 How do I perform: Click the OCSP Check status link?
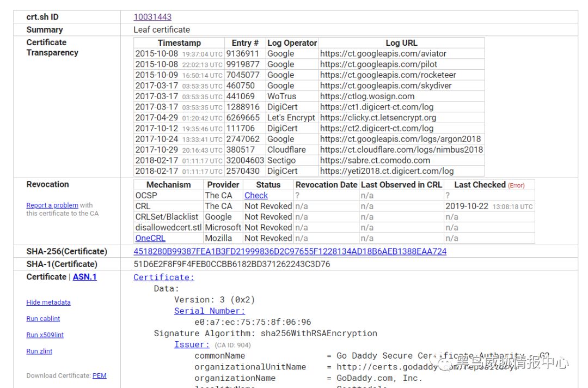256,196
